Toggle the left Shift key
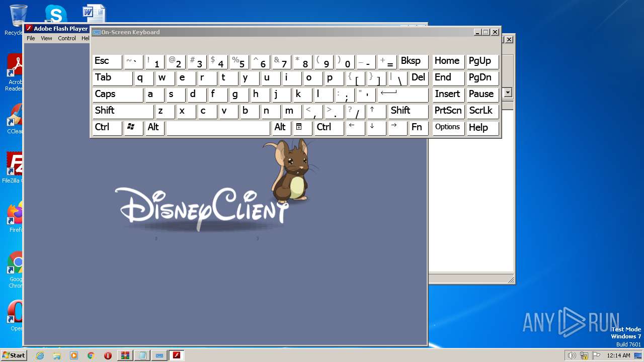Image resolution: width=644 pixels, height=362 pixels. click(x=123, y=111)
